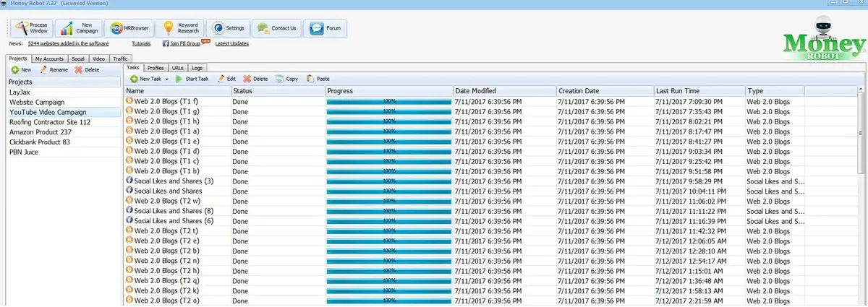Viewport: 868px width, 307px height.
Task: Sort by the Type column header
Action: pyautogui.click(x=775, y=91)
